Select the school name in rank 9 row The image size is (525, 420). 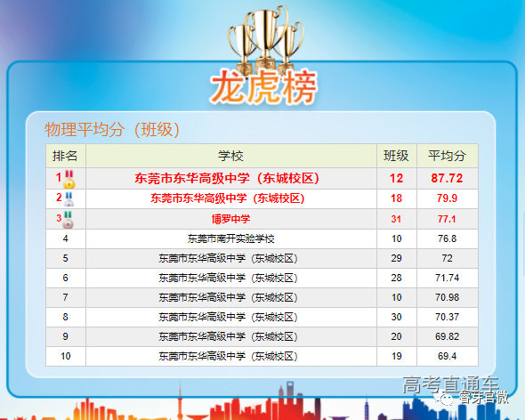click(228, 336)
